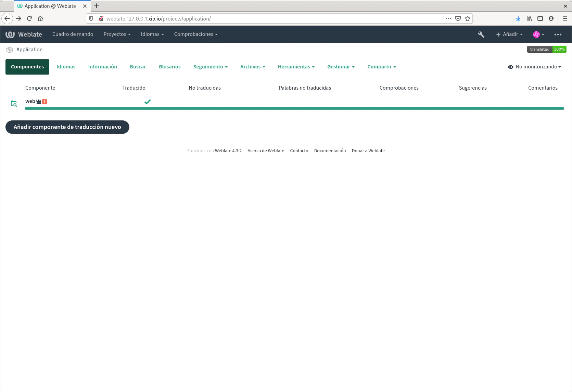Click the Firefox home icon

(40, 18)
